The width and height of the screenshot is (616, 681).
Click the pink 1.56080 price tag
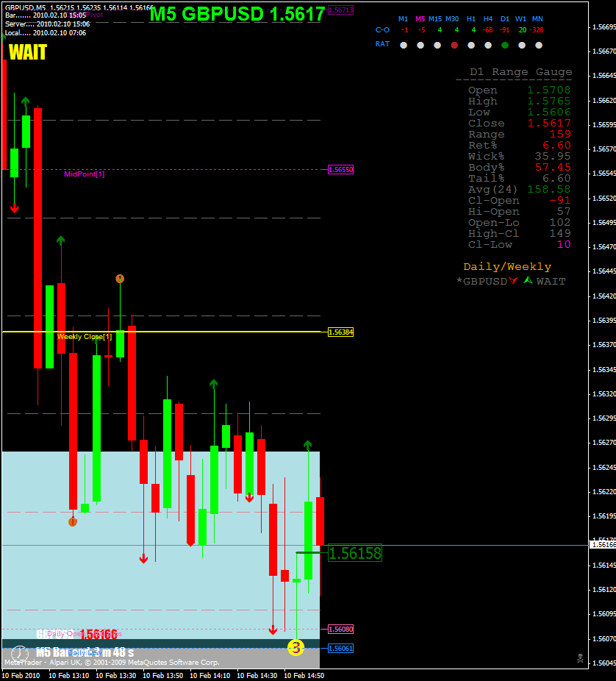[x=341, y=630]
